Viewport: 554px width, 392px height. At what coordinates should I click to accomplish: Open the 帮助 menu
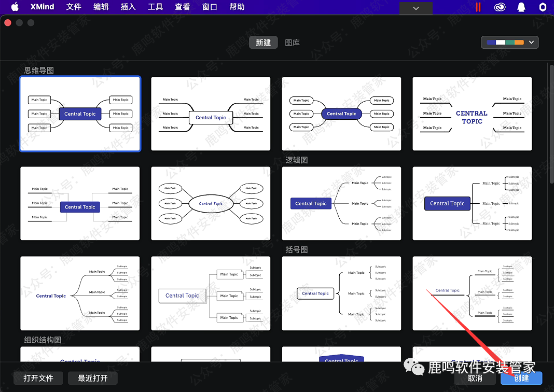(x=237, y=7)
